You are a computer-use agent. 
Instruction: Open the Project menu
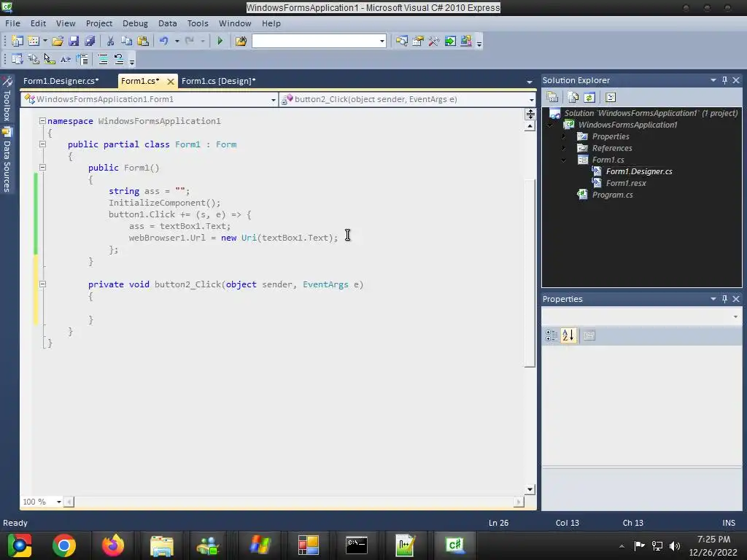98,23
